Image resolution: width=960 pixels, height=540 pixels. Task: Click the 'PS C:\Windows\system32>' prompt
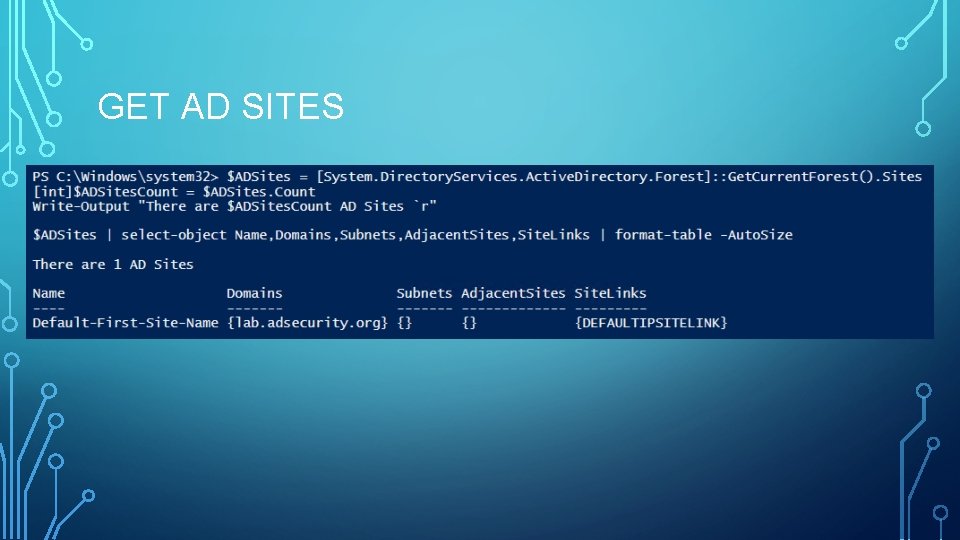click(126, 177)
